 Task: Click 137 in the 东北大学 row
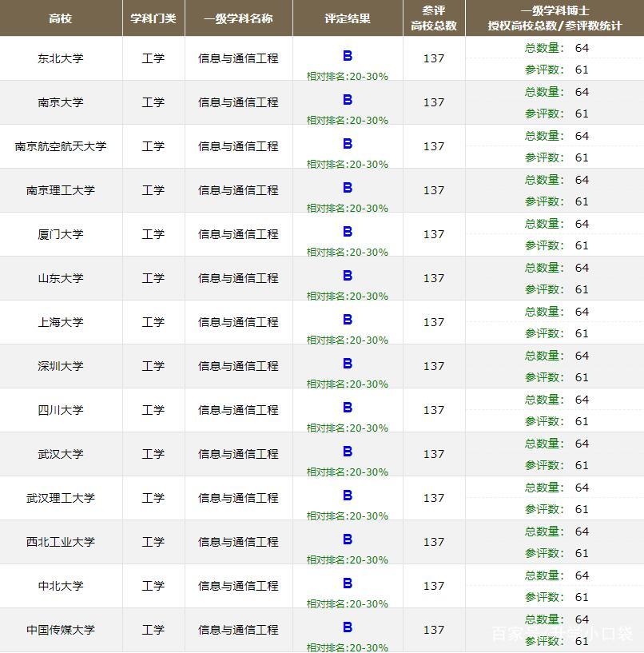coord(434,58)
